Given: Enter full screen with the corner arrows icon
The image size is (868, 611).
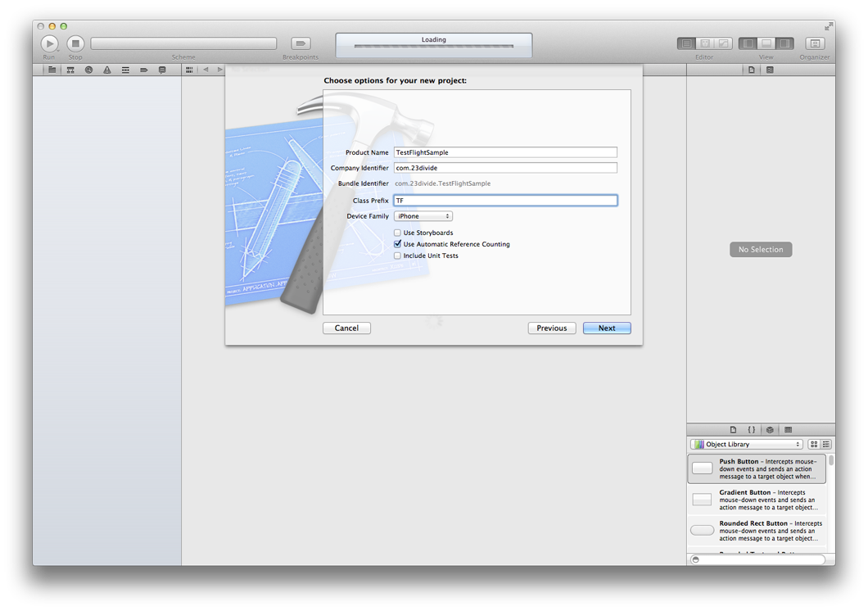Looking at the screenshot, I should pyautogui.click(x=828, y=26).
